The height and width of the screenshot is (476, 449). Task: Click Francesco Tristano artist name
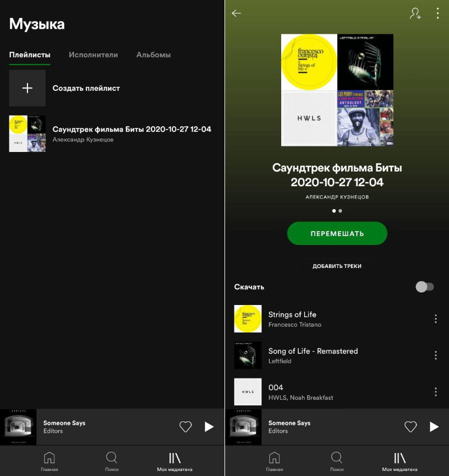tap(295, 325)
